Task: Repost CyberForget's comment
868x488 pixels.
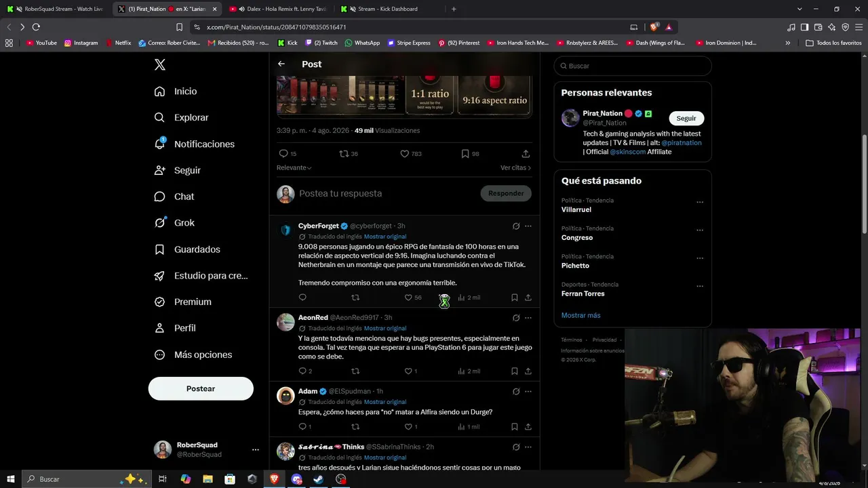Action: (x=355, y=298)
